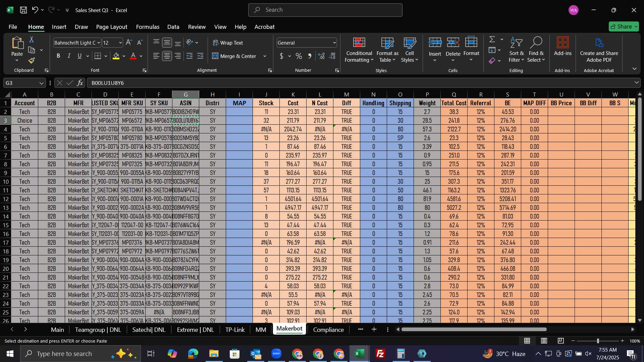The height and width of the screenshot is (362, 644).
Task: Click the AutoSum sigma icon
Action: pos(492,40)
